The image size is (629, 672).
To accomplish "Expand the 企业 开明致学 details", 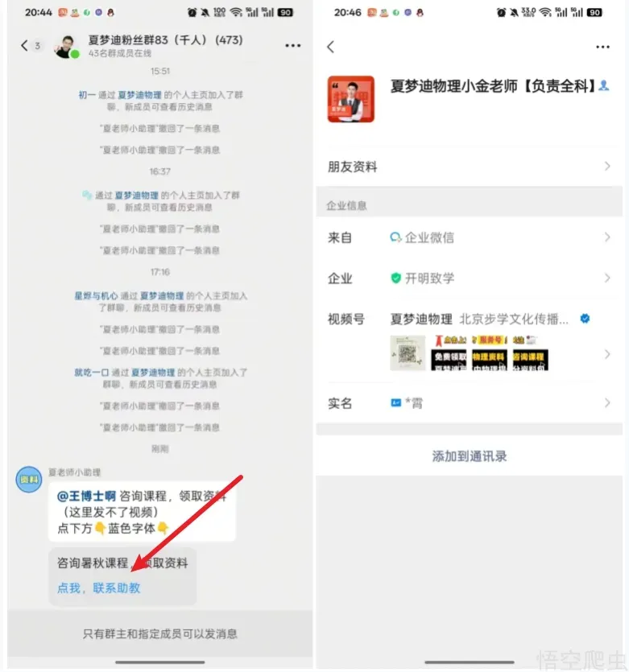I will point(469,278).
